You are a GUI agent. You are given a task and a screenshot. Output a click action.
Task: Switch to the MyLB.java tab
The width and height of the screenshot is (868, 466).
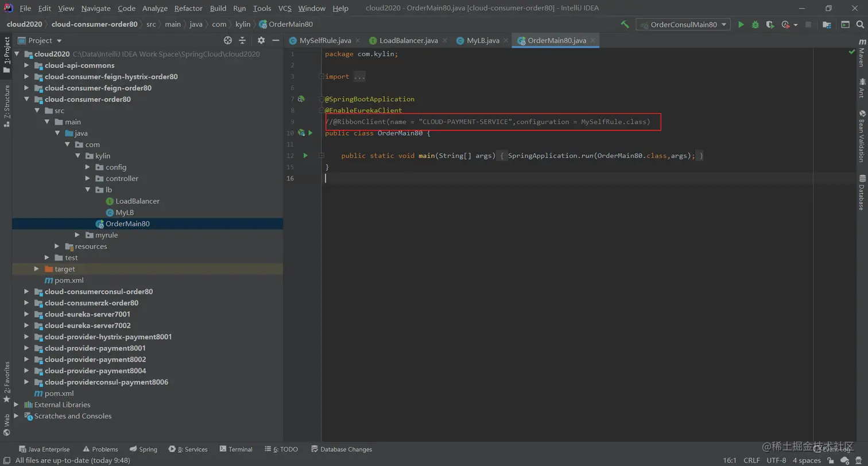click(483, 40)
